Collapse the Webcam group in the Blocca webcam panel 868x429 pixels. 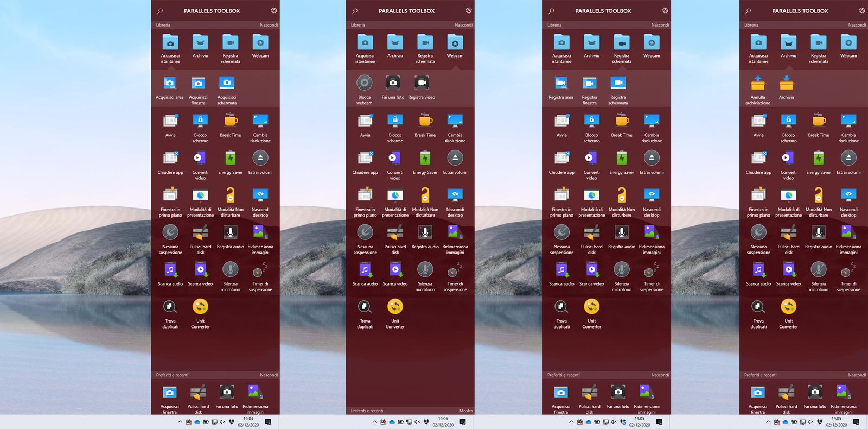[x=455, y=46]
